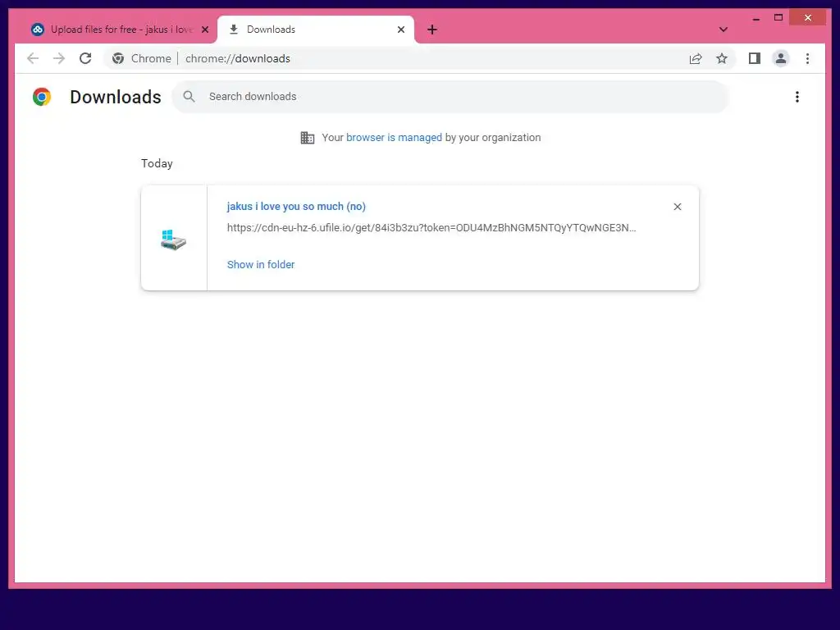The image size is (840, 630).
Task: Open the browser is managed link
Action: 394,138
